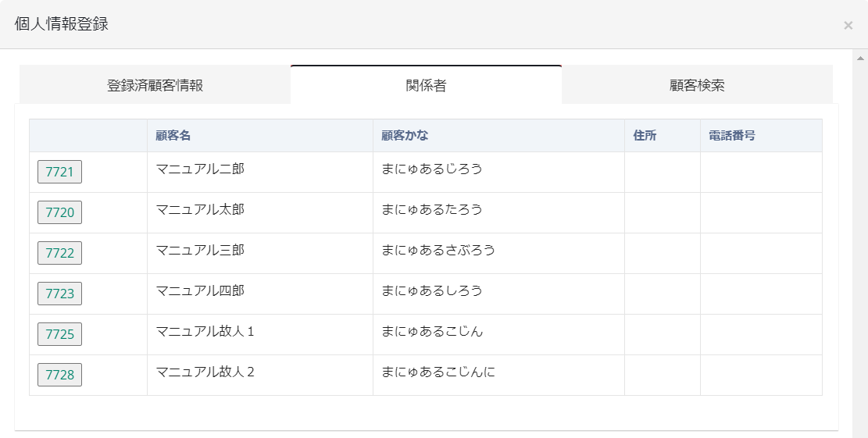Select customer ID button 7720
The height and width of the screenshot is (438, 868).
tap(59, 212)
